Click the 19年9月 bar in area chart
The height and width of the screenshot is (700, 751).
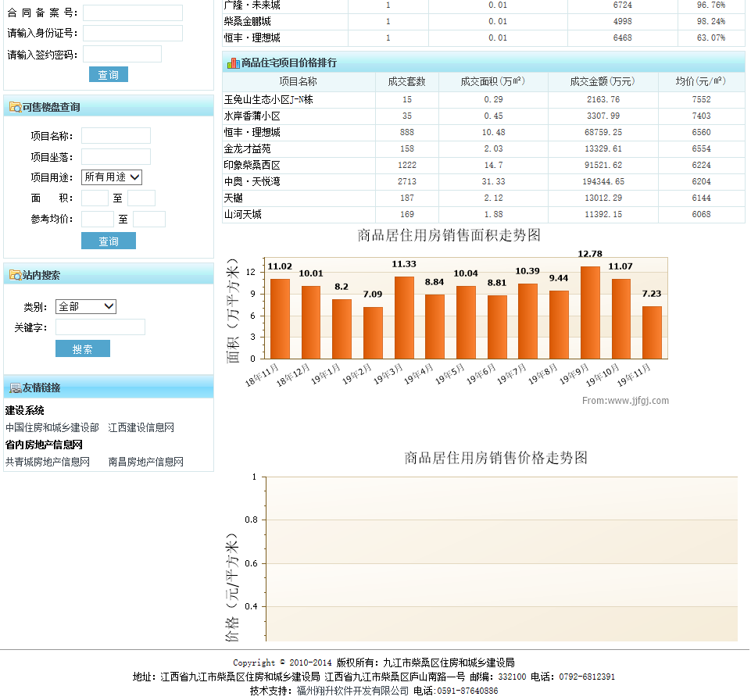click(590, 312)
